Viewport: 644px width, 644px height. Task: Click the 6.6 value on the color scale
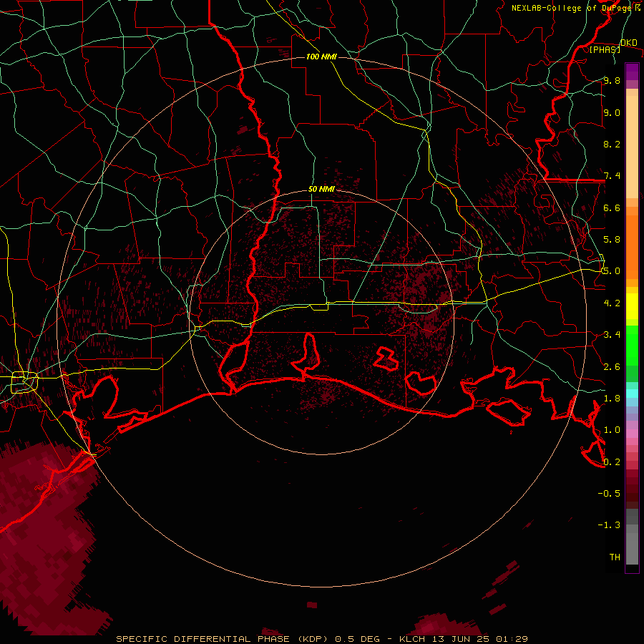612,208
